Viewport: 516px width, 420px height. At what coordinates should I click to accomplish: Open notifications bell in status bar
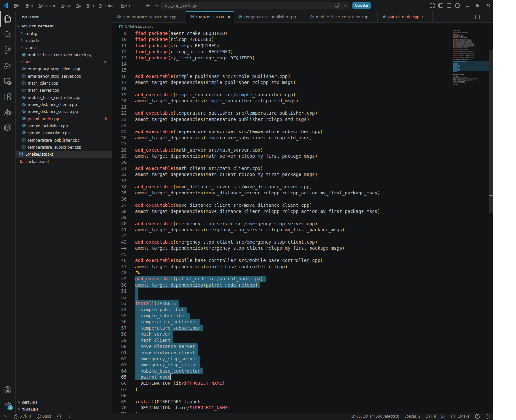488,416
